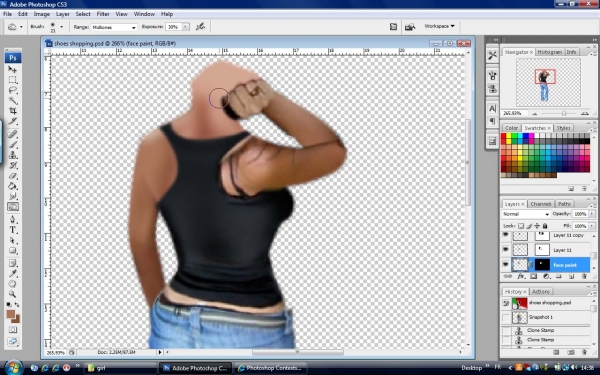Select the Clone Stamp tool in toolbox
The height and width of the screenshot is (375, 600).
point(13,155)
